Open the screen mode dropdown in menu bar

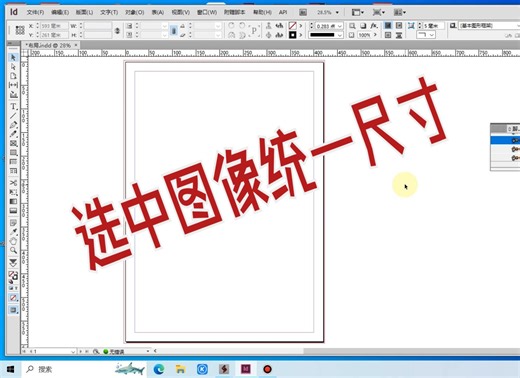378,12
